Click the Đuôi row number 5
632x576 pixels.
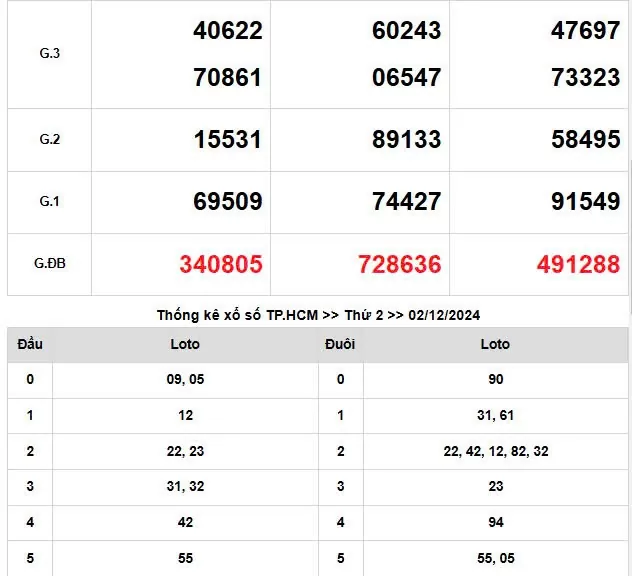[x=341, y=558]
